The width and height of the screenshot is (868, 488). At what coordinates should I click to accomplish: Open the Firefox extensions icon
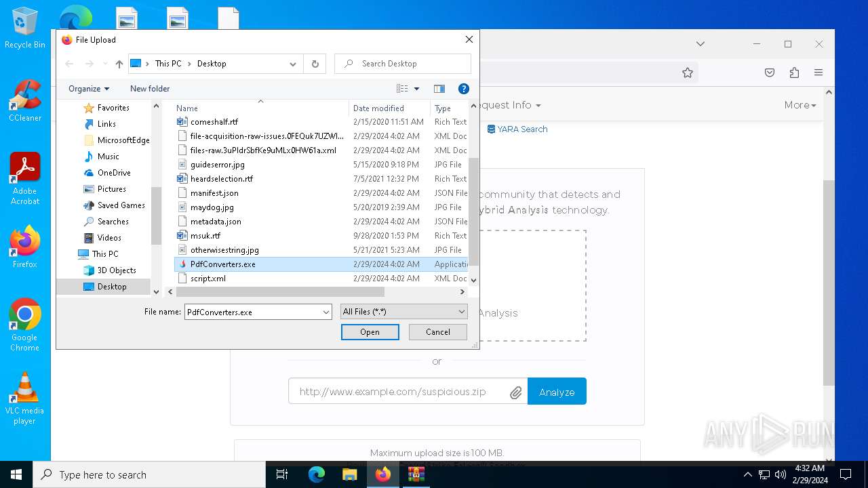794,73
